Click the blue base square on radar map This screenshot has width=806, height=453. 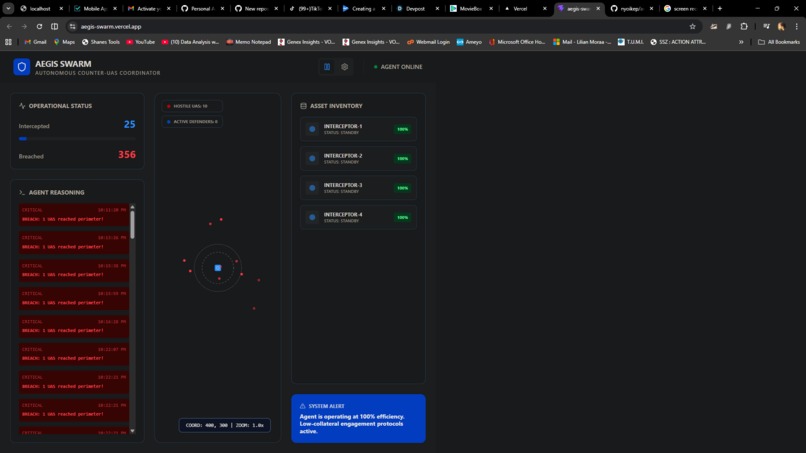click(218, 268)
